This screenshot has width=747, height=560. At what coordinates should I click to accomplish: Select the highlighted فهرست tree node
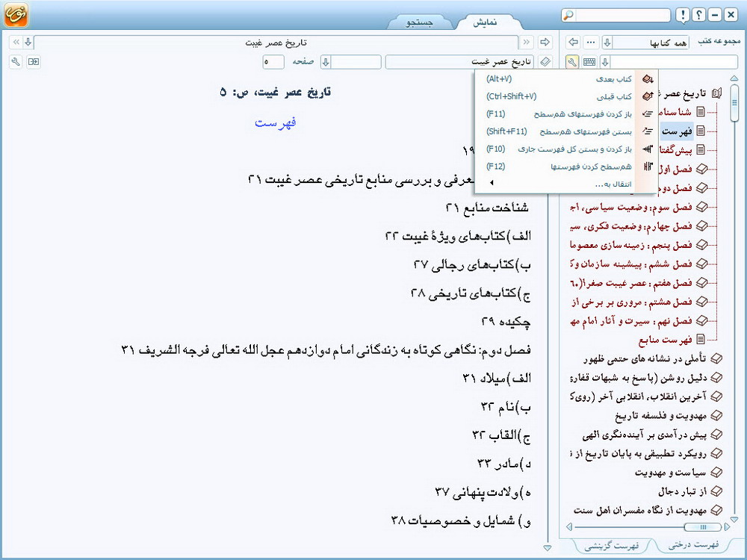pos(677,131)
